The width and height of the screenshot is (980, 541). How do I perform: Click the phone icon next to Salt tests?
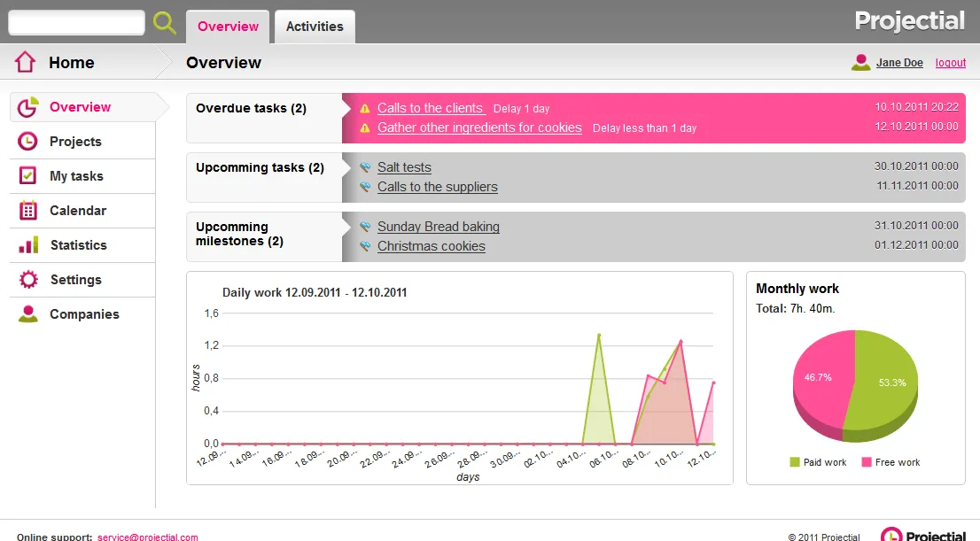click(364, 166)
